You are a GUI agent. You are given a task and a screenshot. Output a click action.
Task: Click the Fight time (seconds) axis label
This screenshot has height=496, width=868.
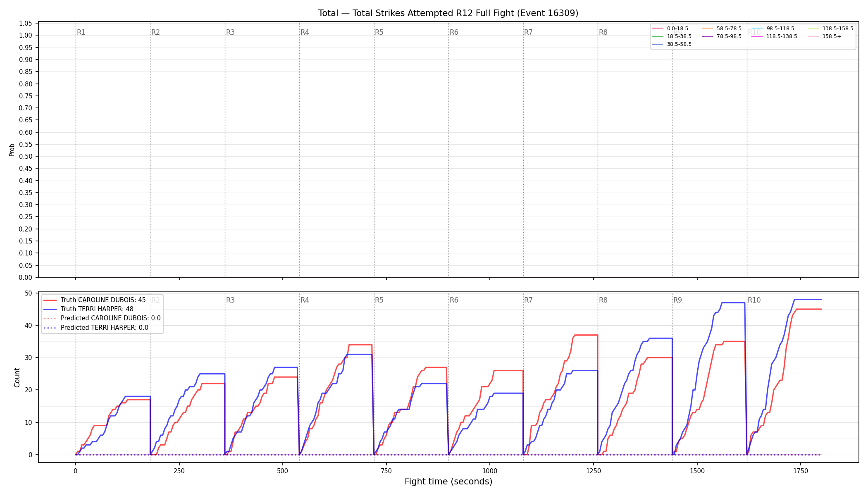click(448, 482)
